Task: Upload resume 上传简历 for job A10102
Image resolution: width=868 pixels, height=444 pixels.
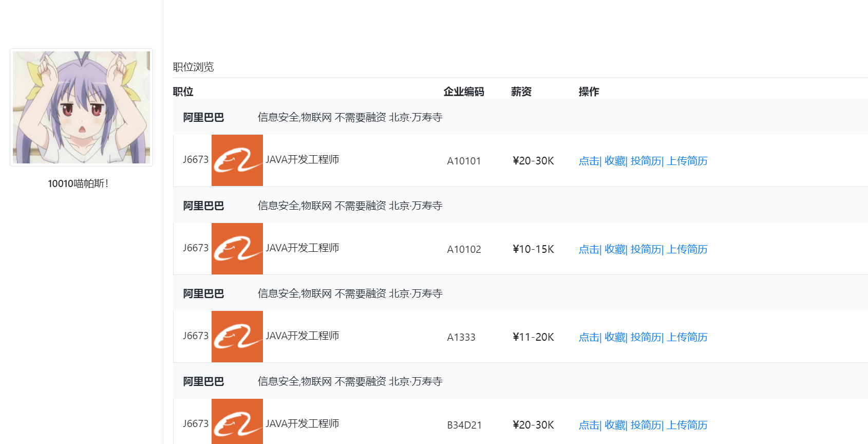Action: coord(687,249)
